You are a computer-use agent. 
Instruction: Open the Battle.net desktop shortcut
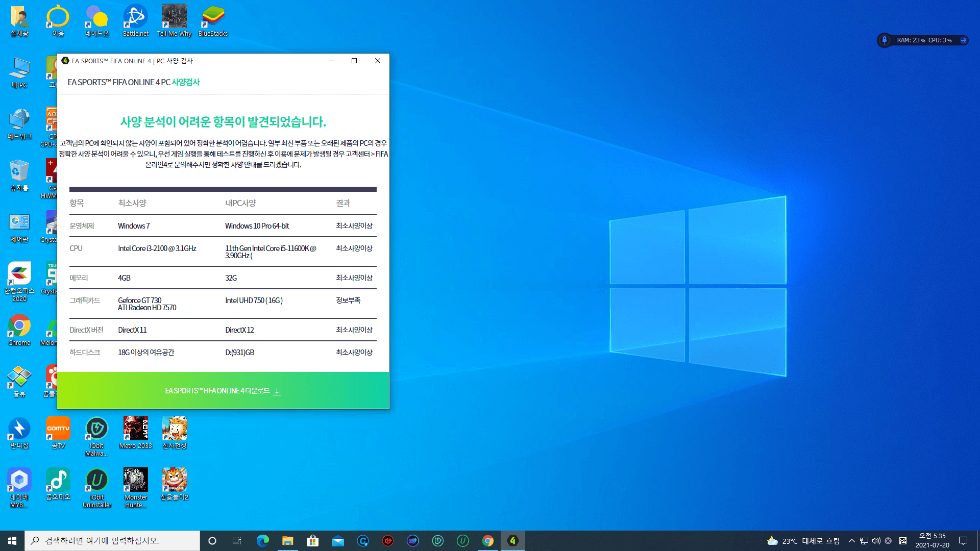135,21
